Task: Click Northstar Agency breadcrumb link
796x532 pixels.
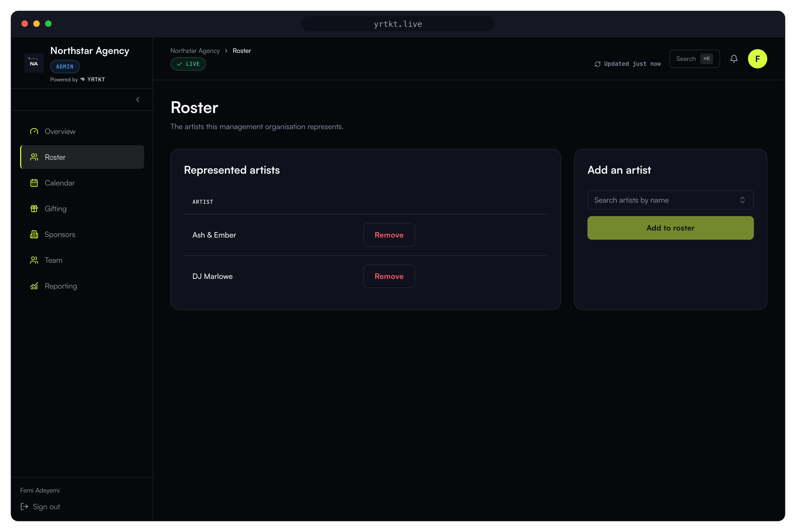Action: coord(195,50)
